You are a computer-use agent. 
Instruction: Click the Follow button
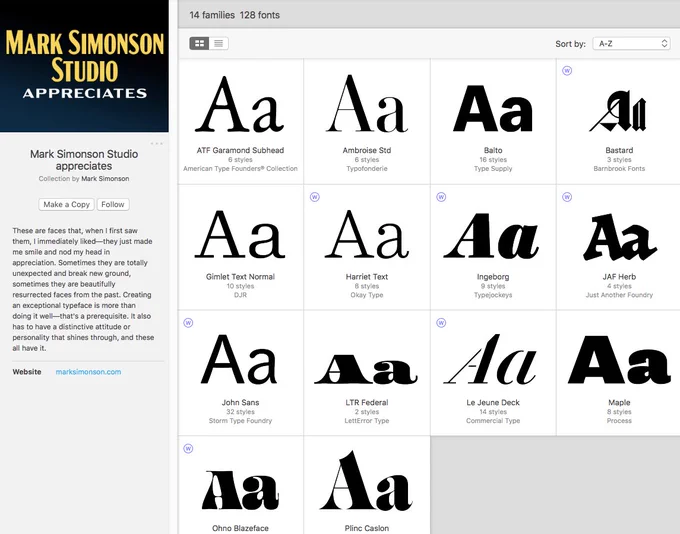[113, 204]
